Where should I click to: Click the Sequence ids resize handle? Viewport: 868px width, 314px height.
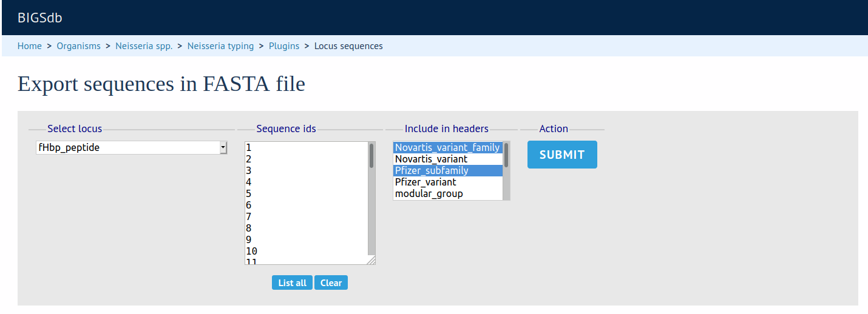coord(371,261)
